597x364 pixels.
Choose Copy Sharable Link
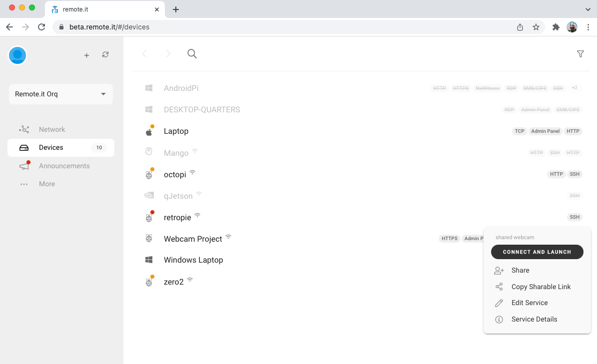click(x=537, y=287)
